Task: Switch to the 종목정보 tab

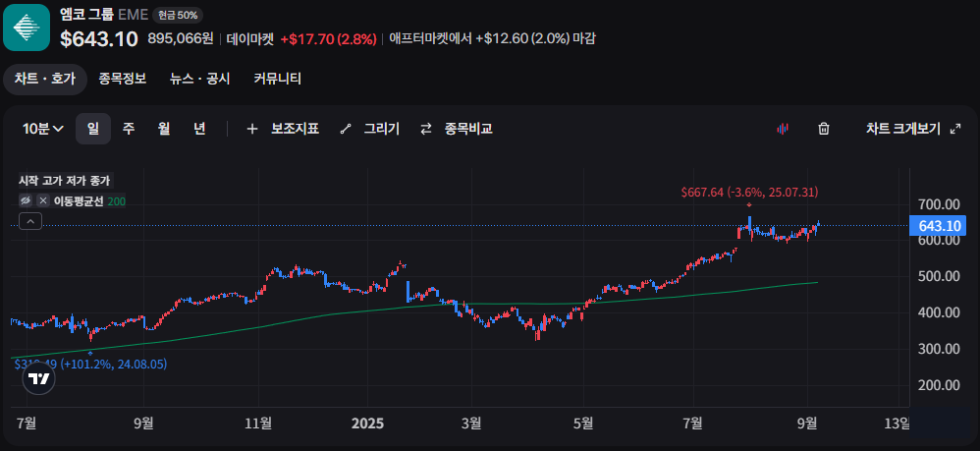Action: [x=123, y=79]
